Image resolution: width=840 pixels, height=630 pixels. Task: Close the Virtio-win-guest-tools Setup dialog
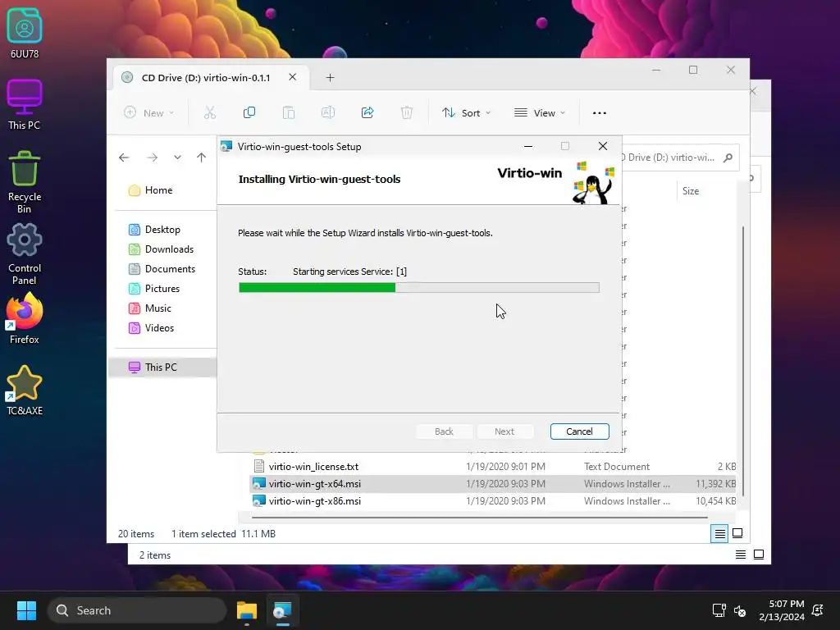tap(603, 146)
